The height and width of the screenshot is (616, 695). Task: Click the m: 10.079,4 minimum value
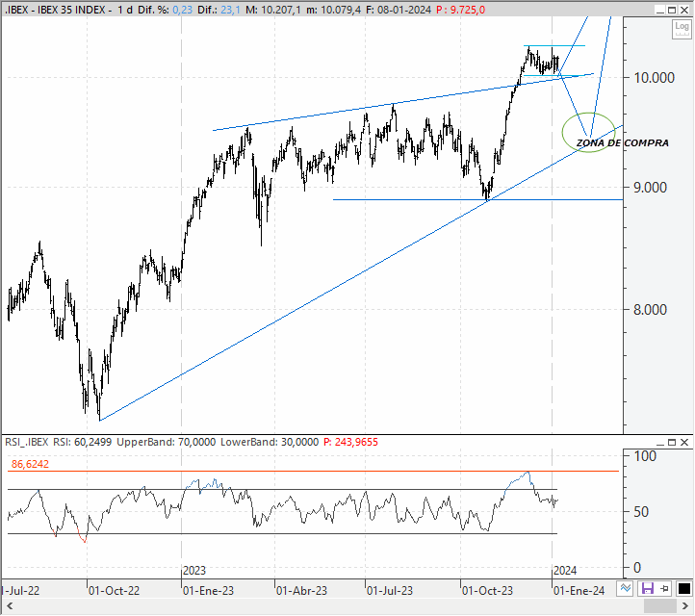coord(333,10)
